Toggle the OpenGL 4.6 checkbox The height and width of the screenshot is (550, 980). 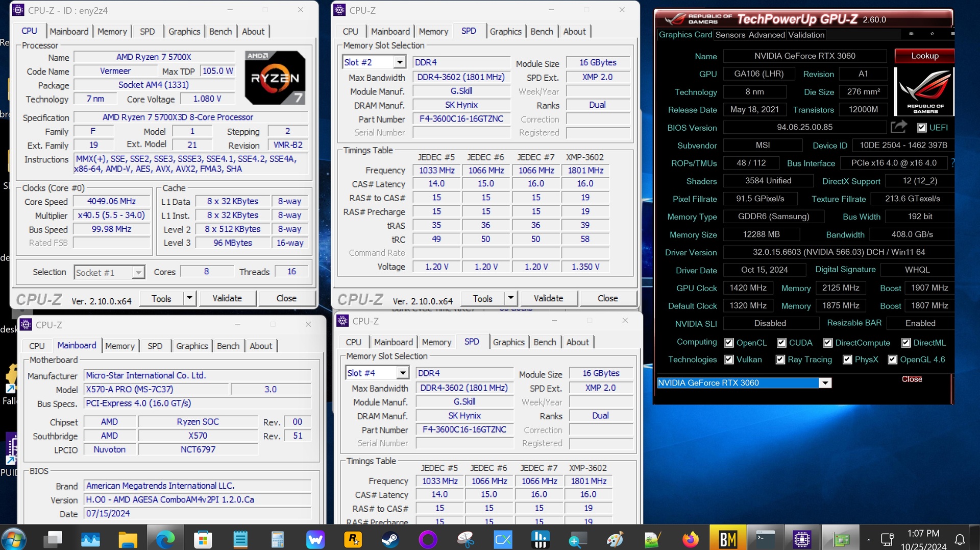point(892,360)
